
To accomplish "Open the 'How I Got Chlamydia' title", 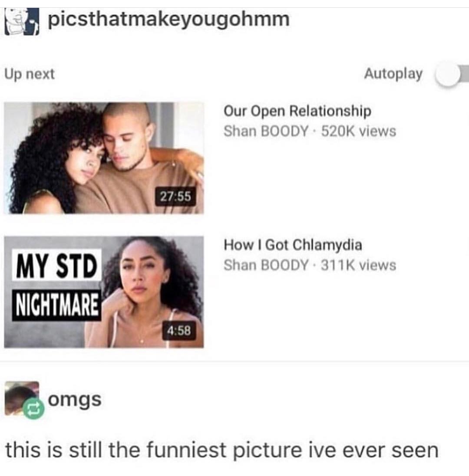I will [293, 245].
